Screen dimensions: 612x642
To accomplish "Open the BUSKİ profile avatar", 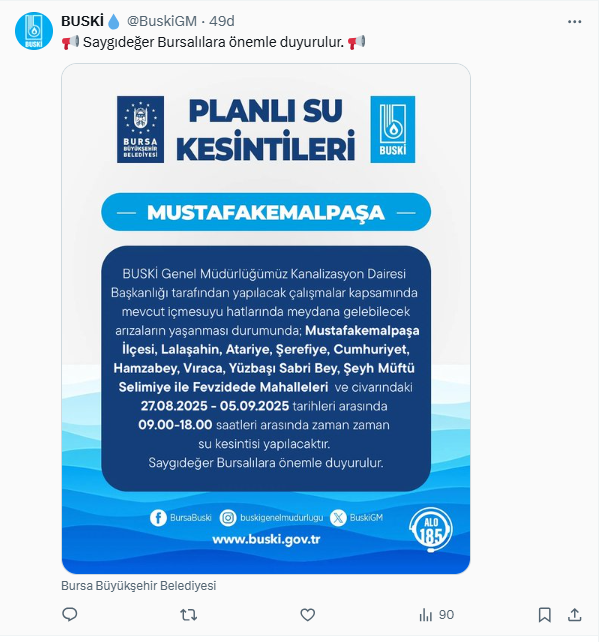I will pyautogui.click(x=34, y=31).
